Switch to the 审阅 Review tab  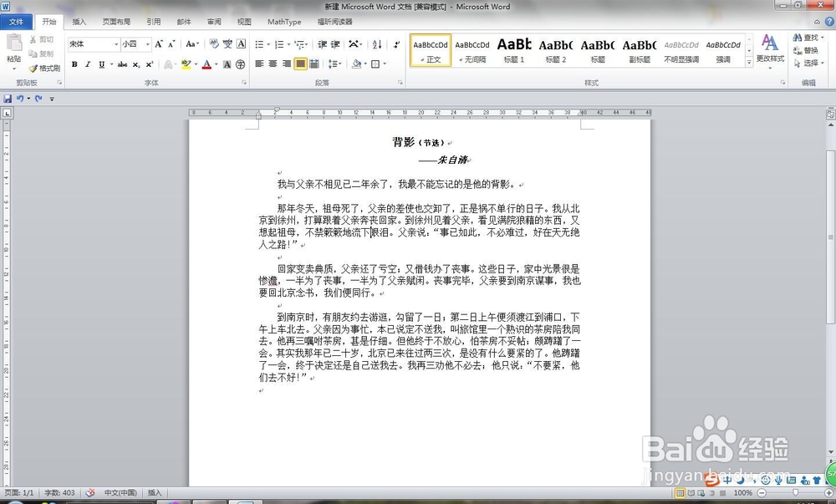click(x=214, y=22)
